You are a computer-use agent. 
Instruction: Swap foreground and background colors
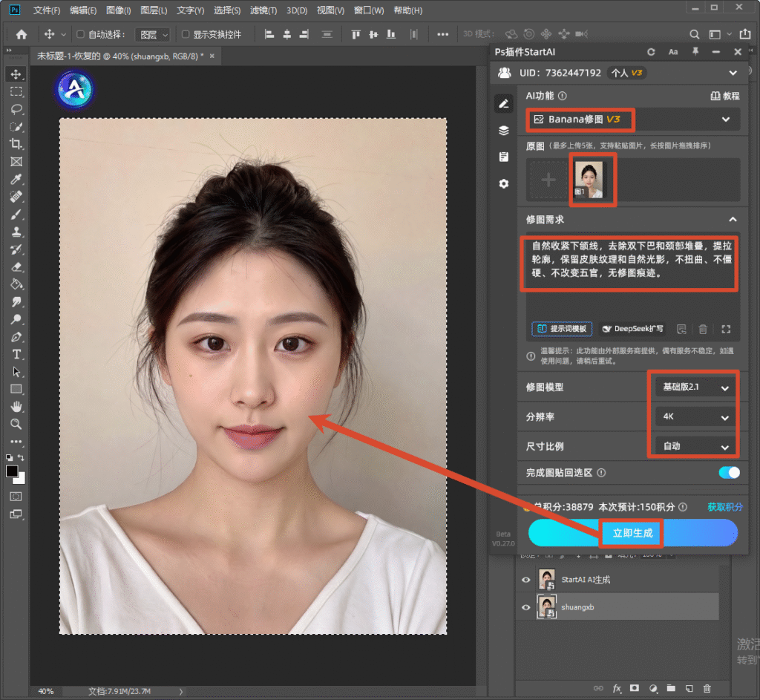[21, 457]
